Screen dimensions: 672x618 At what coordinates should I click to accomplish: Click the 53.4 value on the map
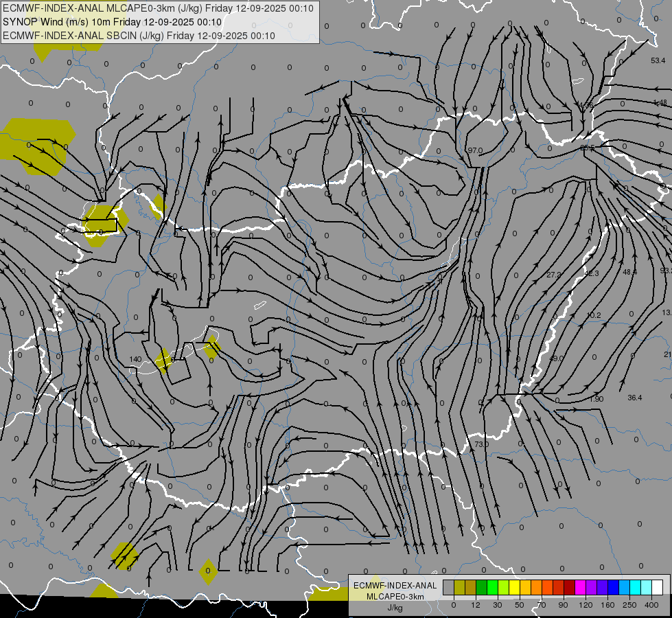[x=658, y=60]
